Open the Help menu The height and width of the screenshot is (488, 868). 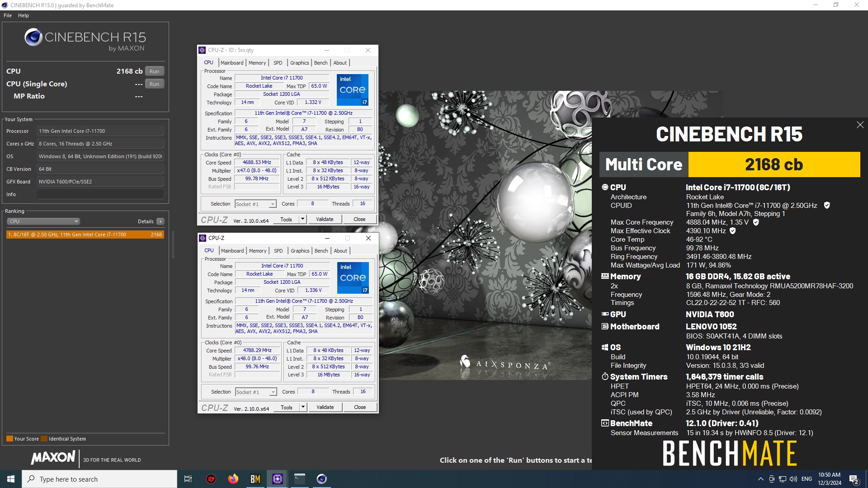coord(24,15)
